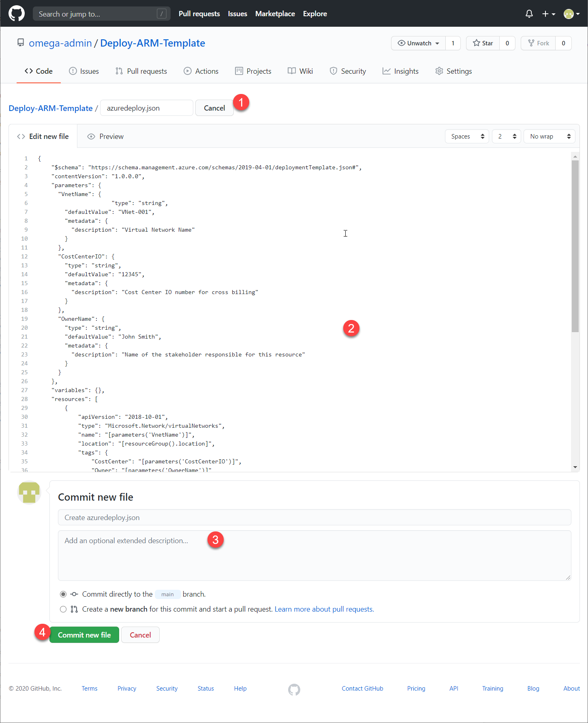The height and width of the screenshot is (723, 588).
Task: Open the Pricing footer link
Action: (416, 689)
